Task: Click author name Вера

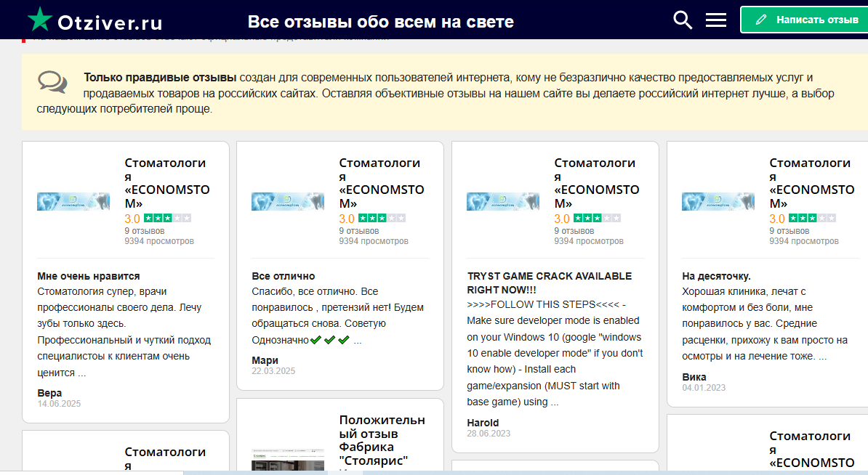Action: click(x=49, y=393)
